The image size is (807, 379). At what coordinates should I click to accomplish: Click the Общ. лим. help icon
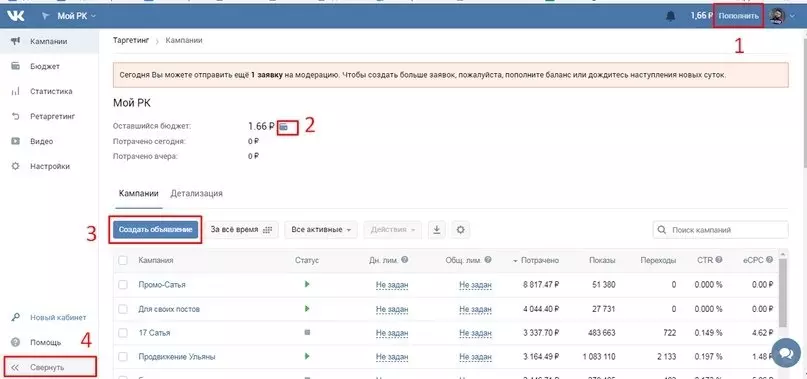488,260
